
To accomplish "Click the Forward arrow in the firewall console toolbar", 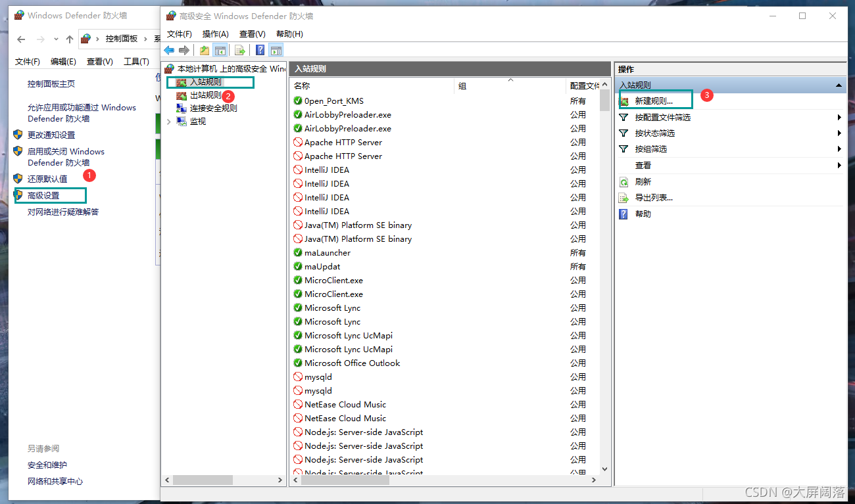I will point(184,50).
